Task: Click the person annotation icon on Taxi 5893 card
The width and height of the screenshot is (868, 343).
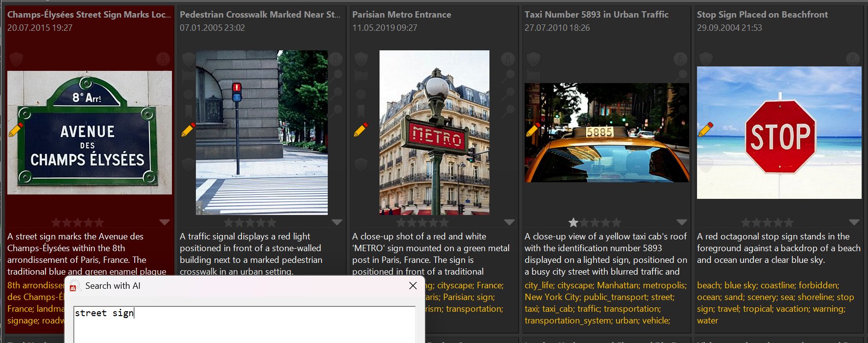Action: pyautogui.click(x=680, y=59)
